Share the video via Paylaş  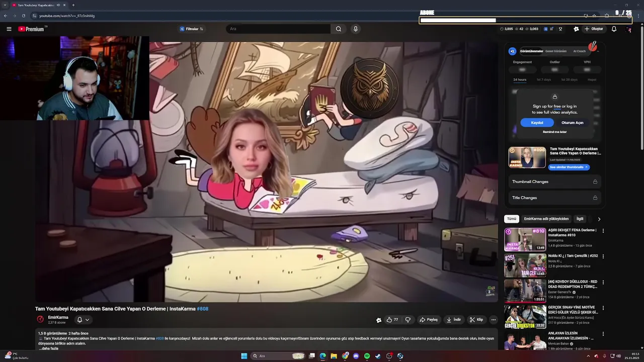pyautogui.click(x=429, y=320)
